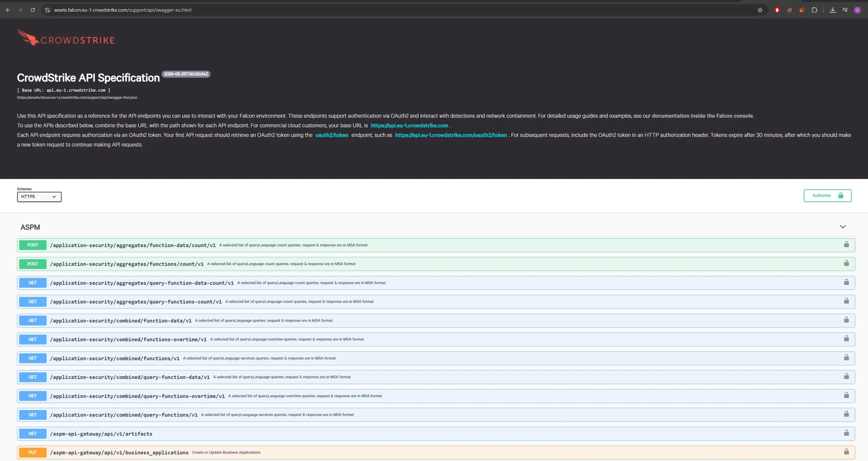Click the lock on GET /aspm-api-gateway/api/v1/artifacts
Image resolution: width=868 pixels, height=461 pixels.
846,433
